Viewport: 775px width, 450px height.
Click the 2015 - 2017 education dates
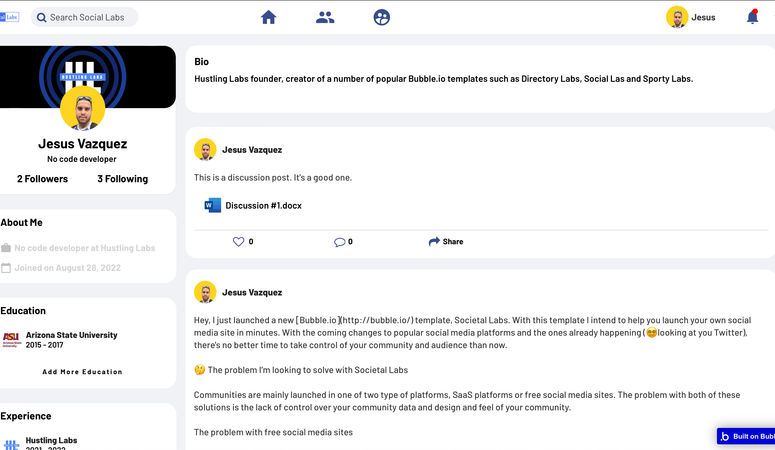click(x=44, y=345)
